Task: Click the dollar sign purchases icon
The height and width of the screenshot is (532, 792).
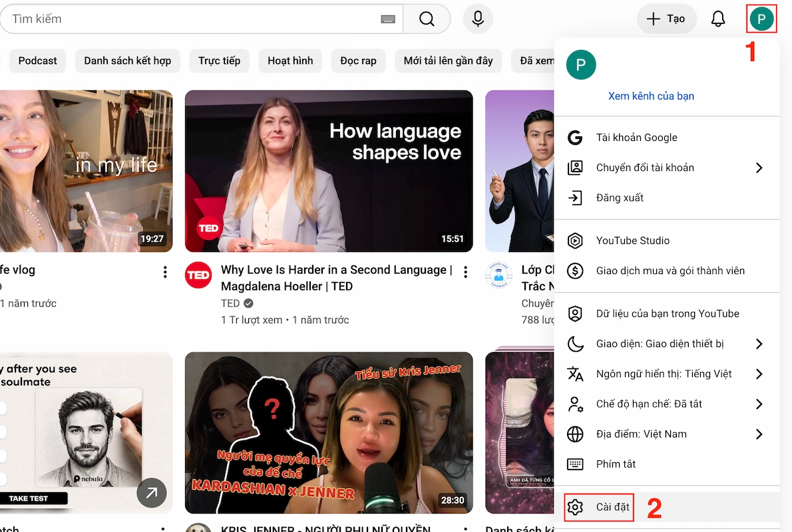Action: 575,271
